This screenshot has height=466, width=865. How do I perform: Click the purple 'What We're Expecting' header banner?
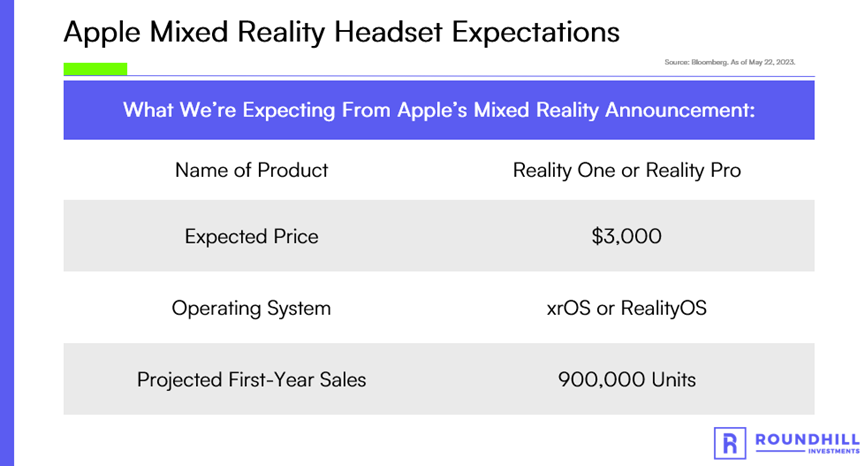[439, 110]
